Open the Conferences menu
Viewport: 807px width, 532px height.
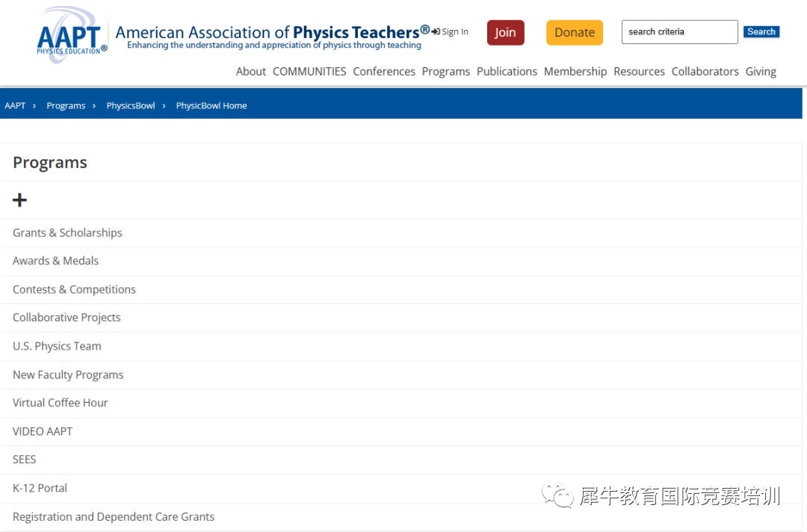point(384,72)
